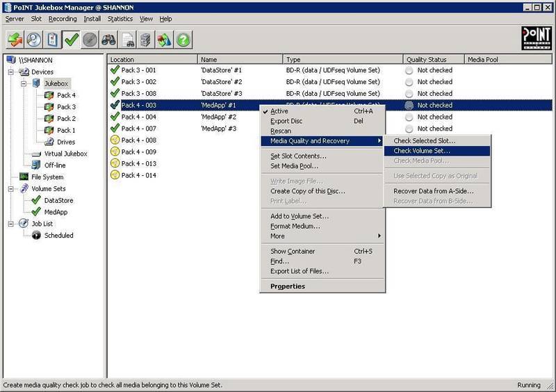This screenshot has height=392, width=556.
Task: Click the Volume Sets icon in tree
Action: [x=24, y=188]
